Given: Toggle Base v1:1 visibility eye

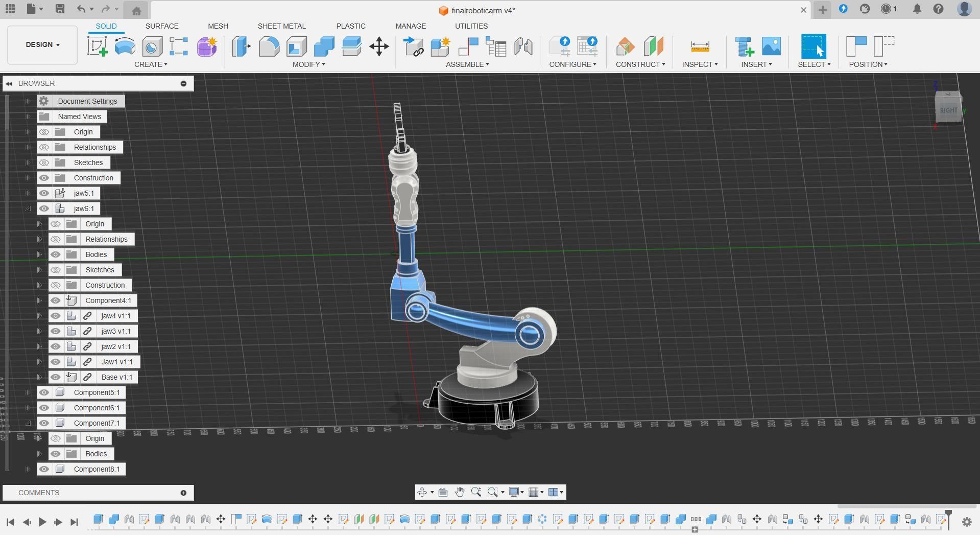Looking at the screenshot, I should [56, 377].
